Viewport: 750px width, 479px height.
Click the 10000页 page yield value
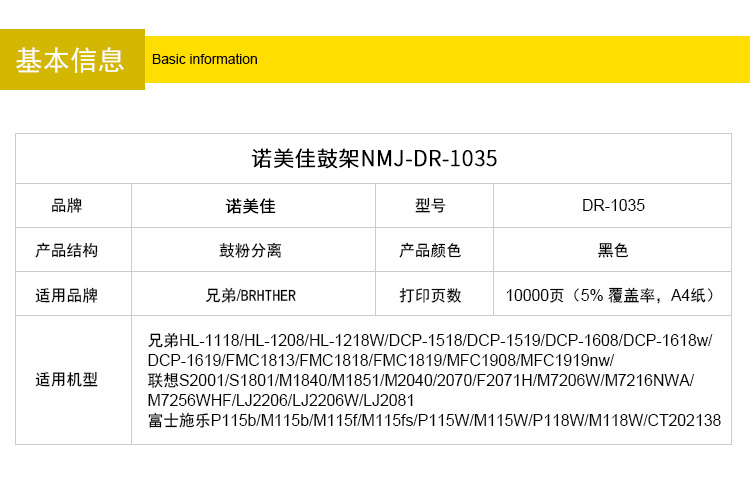click(x=610, y=295)
